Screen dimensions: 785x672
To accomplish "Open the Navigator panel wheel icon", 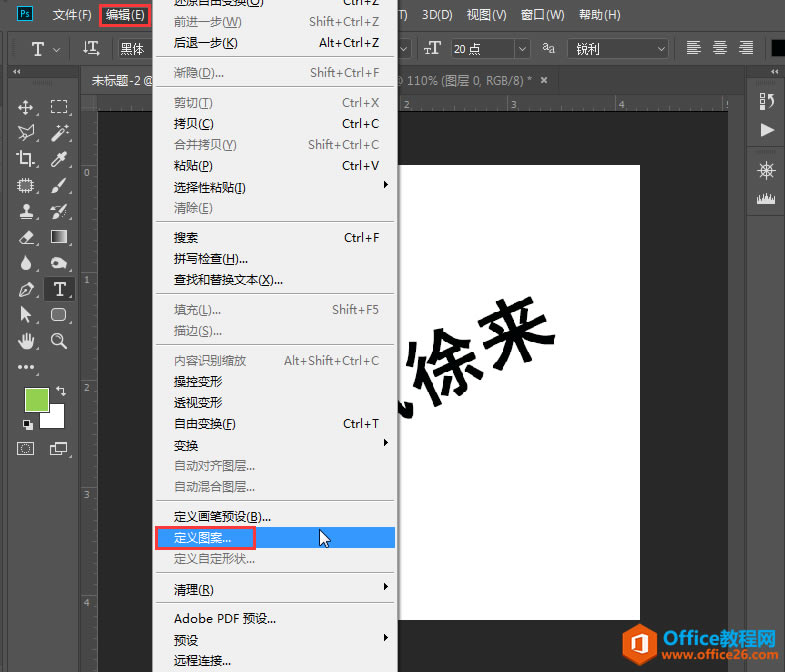I will pyautogui.click(x=766, y=171).
